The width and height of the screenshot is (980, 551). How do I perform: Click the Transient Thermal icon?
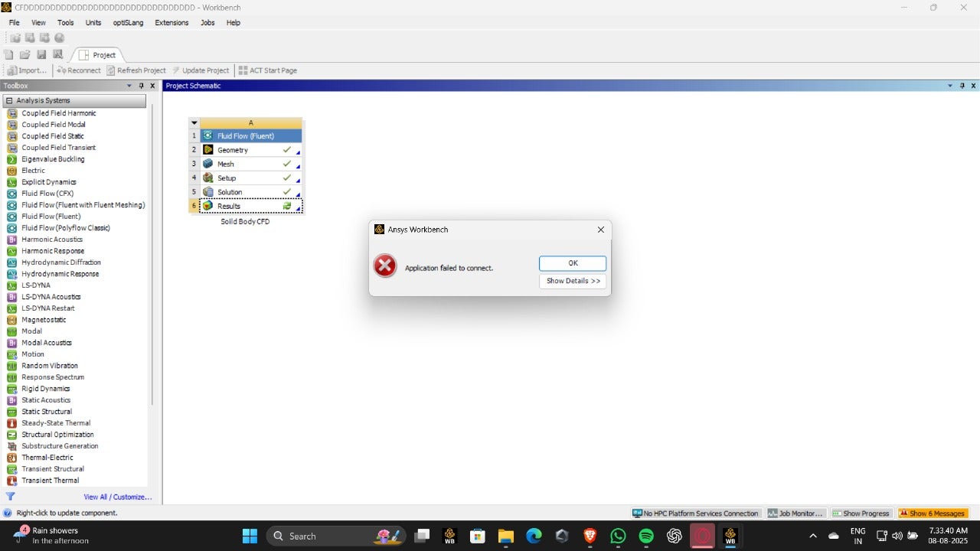coord(12,481)
